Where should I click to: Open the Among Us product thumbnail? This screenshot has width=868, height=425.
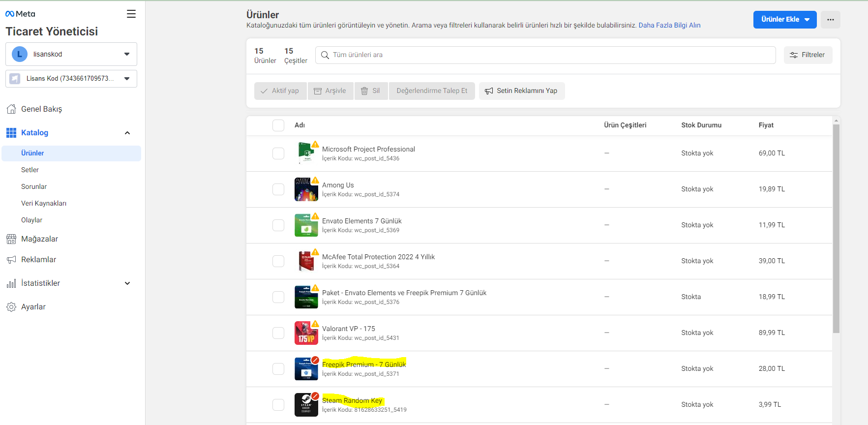click(x=306, y=189)
